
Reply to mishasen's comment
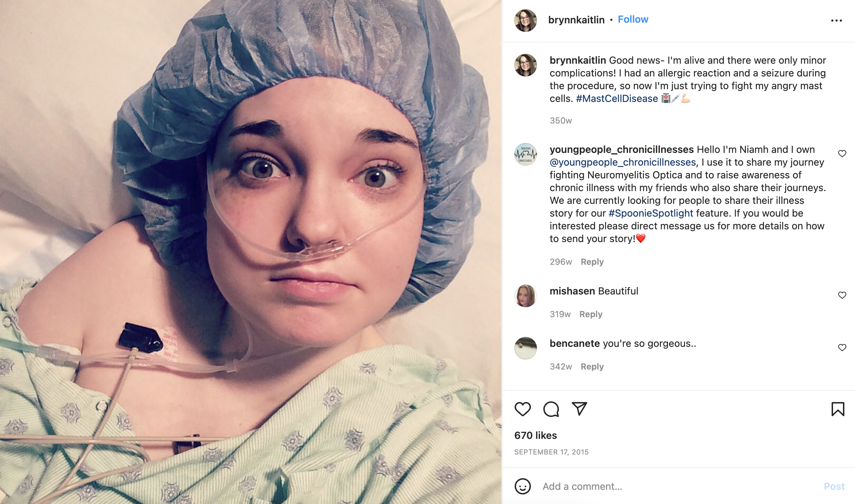tap(591, 314)
